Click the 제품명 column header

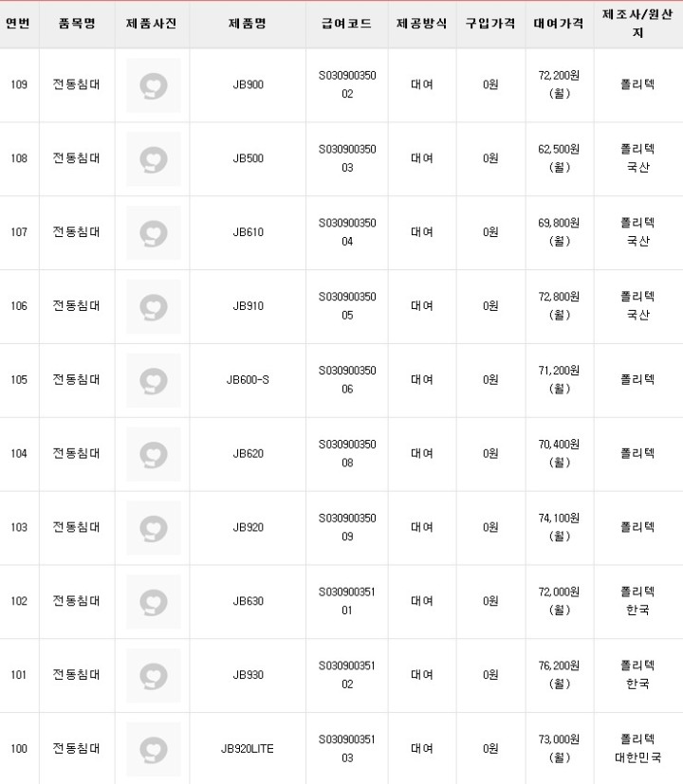(x=248, y=24)
